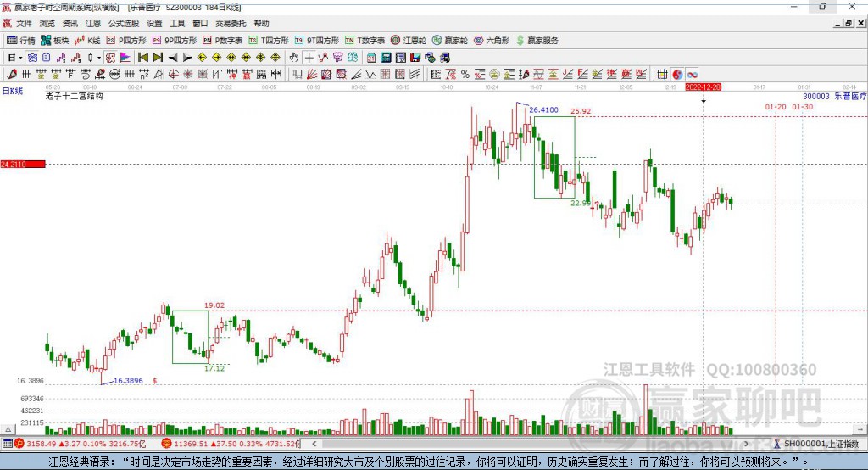868x470 pixels.
Task: Click horizontal scrollbar right arrow
Action: click(746, 444)
